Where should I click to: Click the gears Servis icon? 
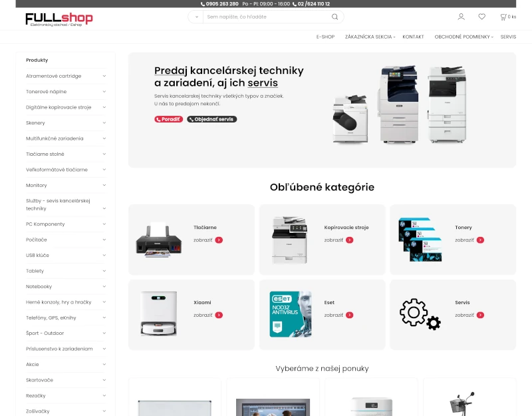tap(420, 314)
